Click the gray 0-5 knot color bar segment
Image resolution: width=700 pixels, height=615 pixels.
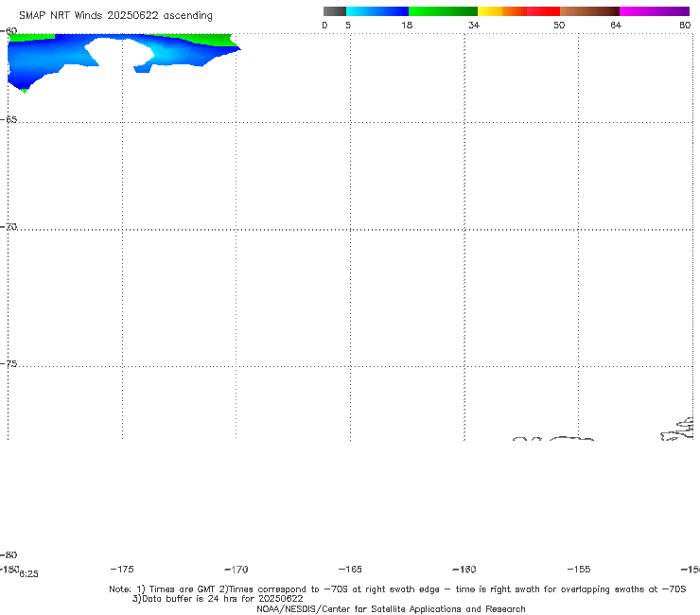[335, 11]
